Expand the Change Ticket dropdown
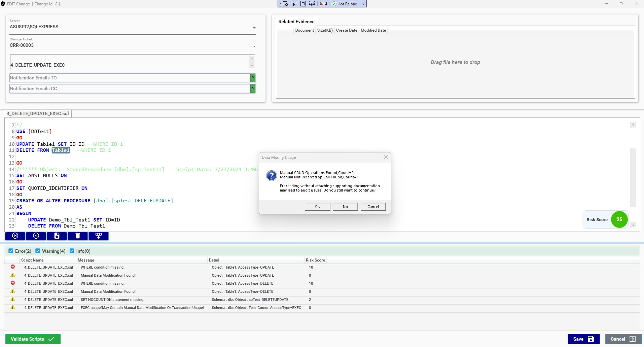The image size is (644, 347). point(254,46)
